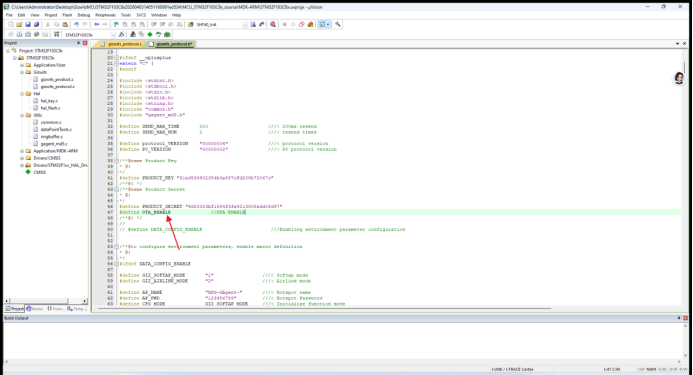Open the STM32F103C8x target dropdown
The image size is (693, 375).
pyautogui.click(x=114, y=34)
